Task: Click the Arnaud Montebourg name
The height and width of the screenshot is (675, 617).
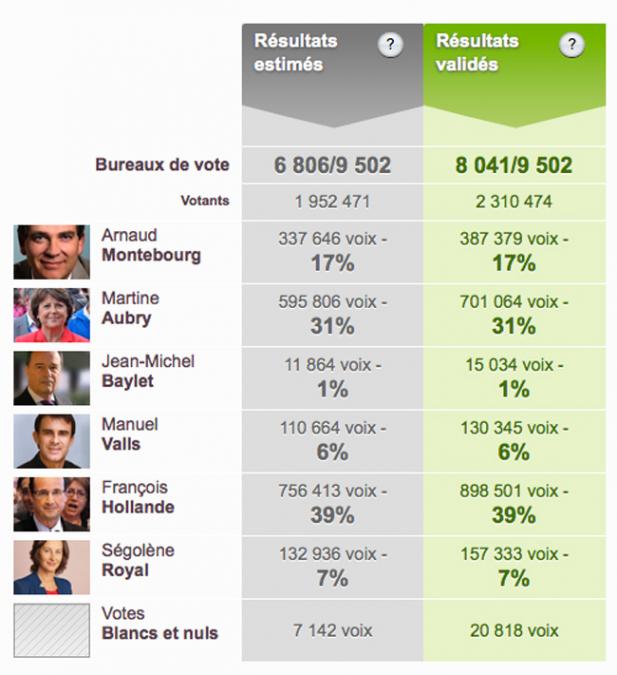Action: (151, 245)
